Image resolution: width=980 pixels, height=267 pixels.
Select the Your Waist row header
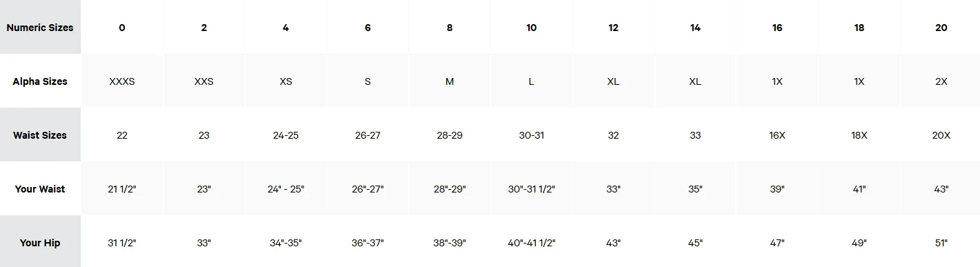pyautogui.click(x=40, y=189)
